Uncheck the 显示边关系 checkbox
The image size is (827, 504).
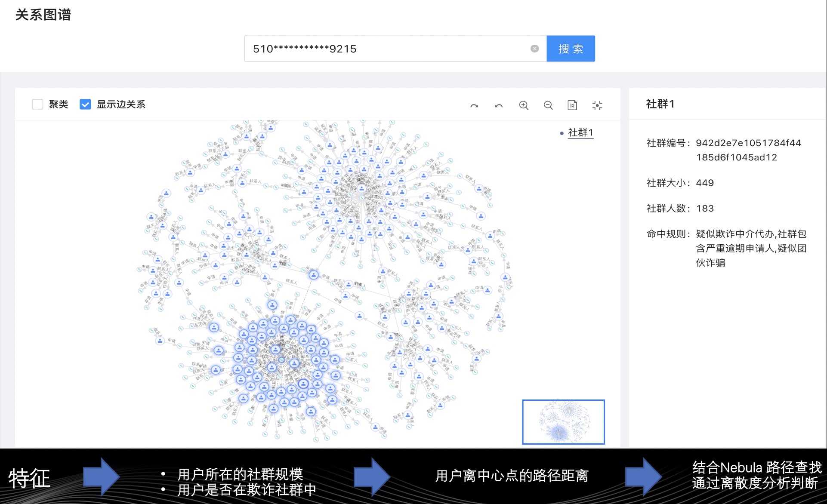coord(85,104)
